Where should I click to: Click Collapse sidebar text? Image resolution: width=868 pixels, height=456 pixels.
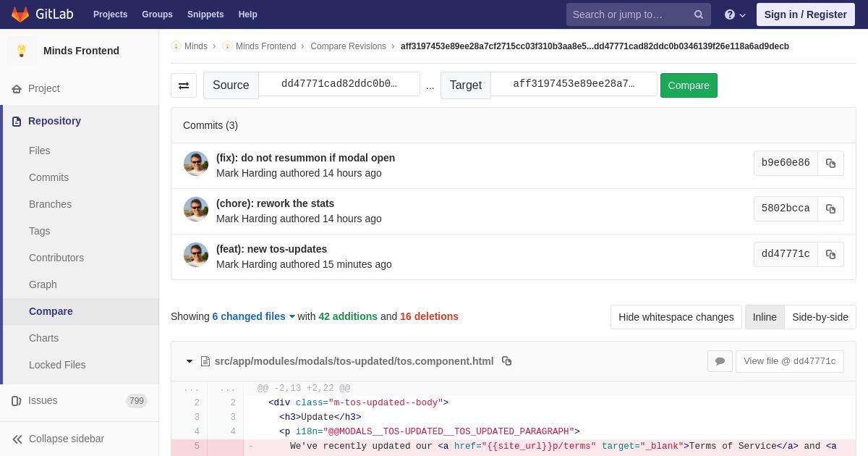pos(67,439)
